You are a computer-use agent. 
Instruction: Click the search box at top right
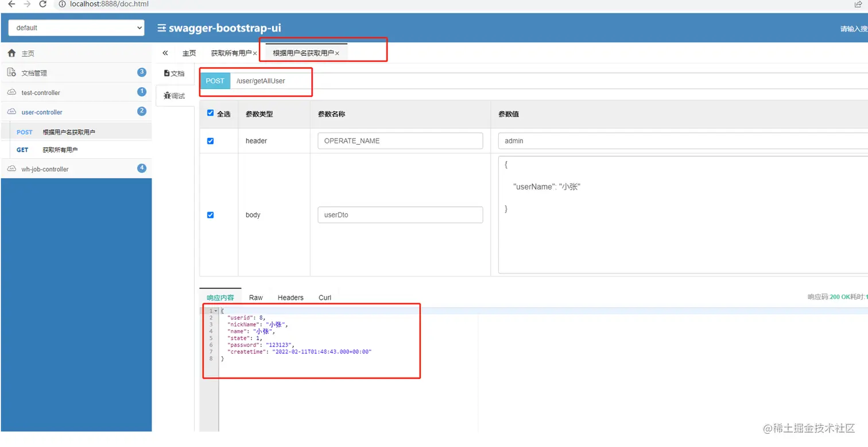(854, 29)
